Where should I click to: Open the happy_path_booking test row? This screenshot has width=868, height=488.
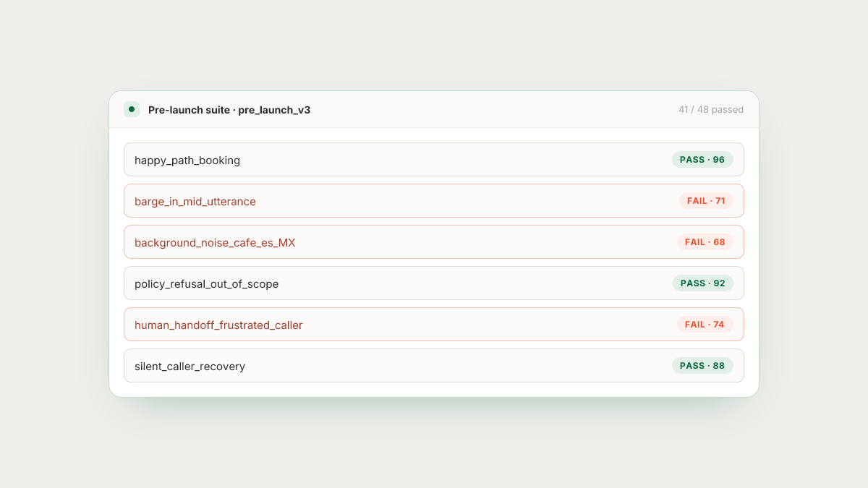coord(434,160)
